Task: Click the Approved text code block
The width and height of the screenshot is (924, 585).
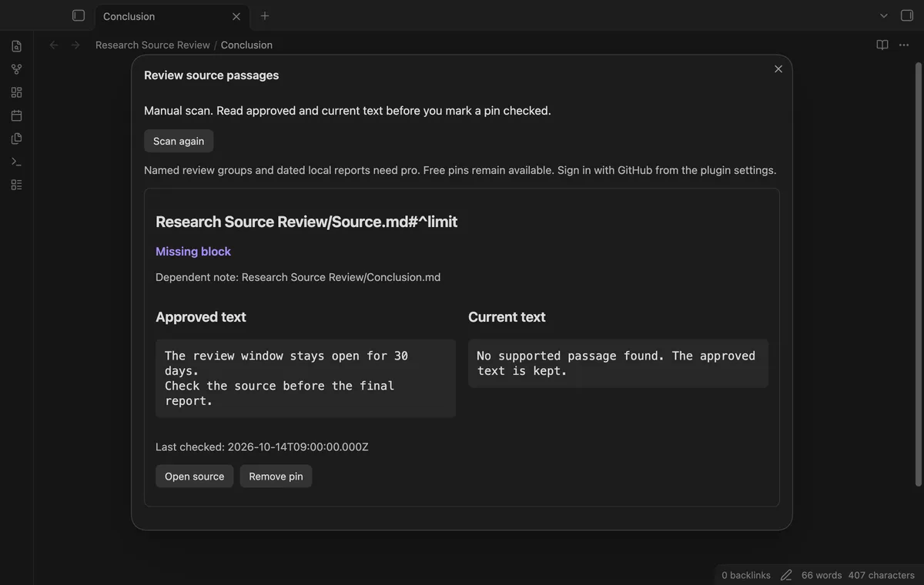Action: tap(306, 378)
